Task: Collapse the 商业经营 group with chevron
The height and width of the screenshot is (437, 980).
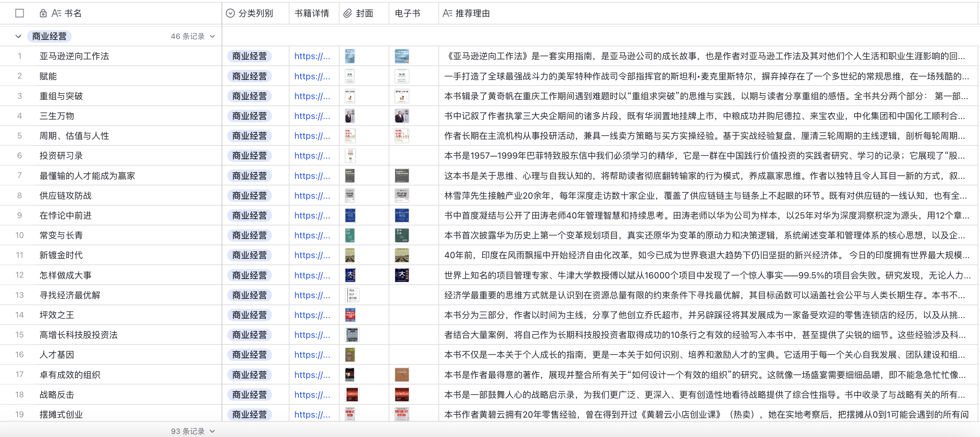Action: (18, 37)
